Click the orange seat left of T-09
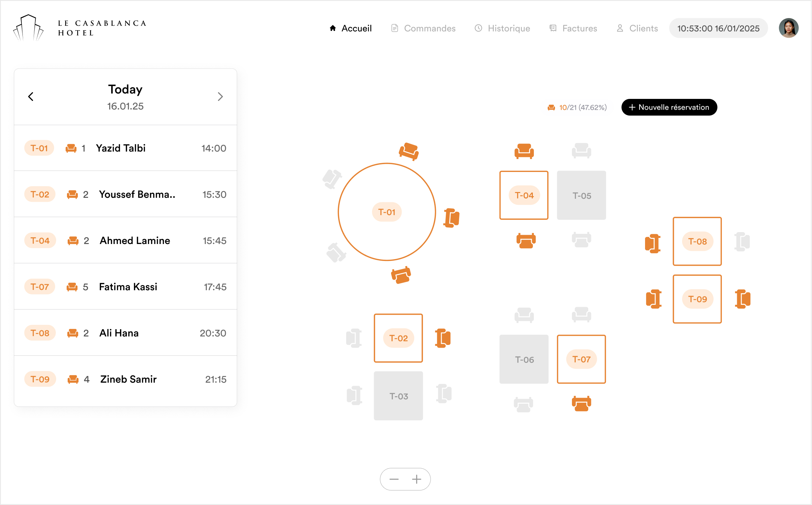812x505 pixels. coord(653,299)
